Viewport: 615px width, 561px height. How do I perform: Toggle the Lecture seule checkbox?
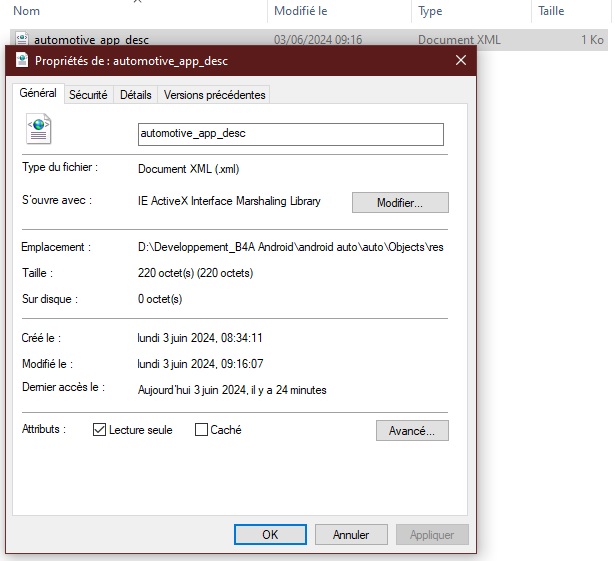click(x=99, y=430)
